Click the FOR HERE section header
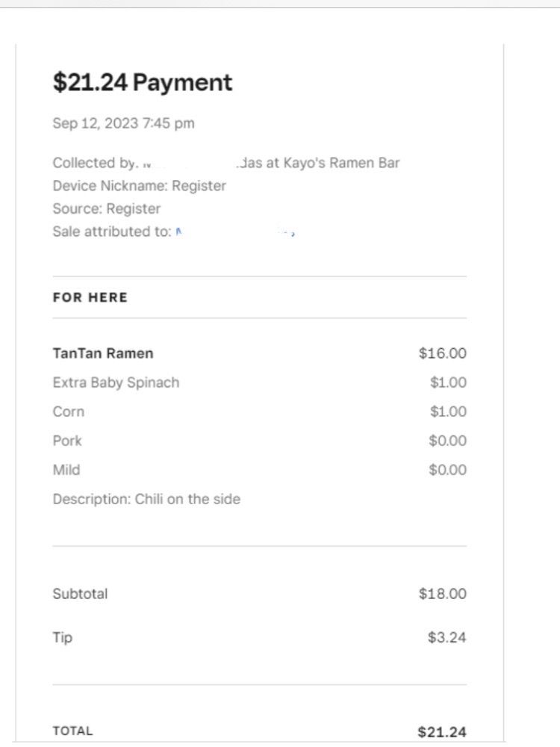 (90, 297)
